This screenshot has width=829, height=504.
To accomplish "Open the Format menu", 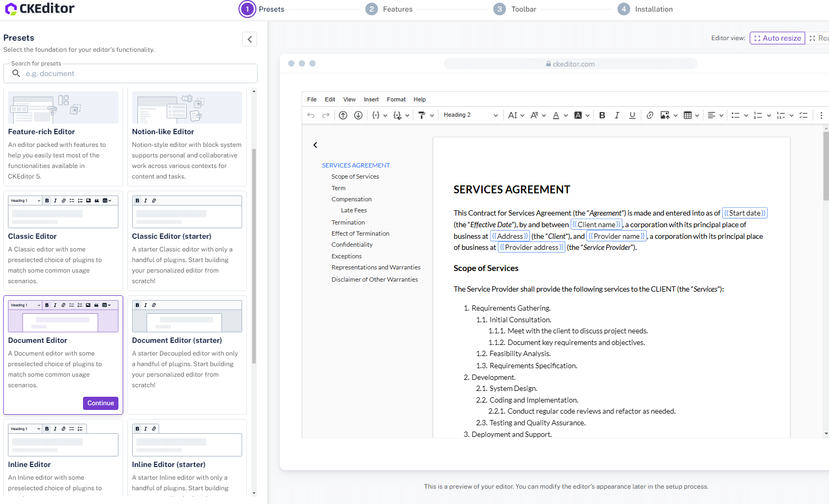I will pos(396,99).
